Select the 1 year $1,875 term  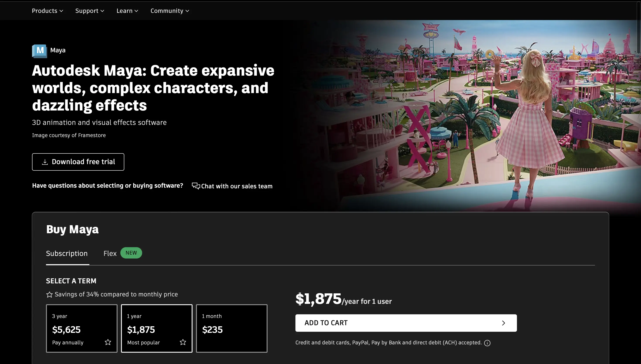click(x=157, y=328)
